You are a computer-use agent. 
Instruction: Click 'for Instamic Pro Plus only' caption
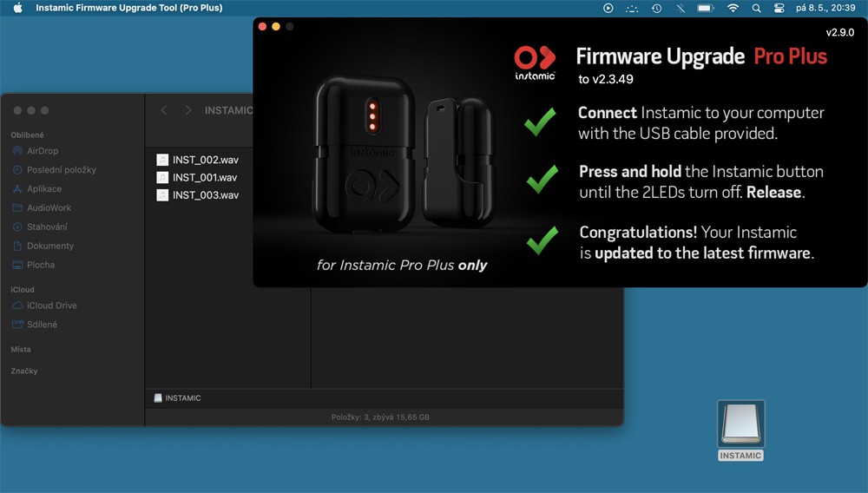click(x=402, y=265)
